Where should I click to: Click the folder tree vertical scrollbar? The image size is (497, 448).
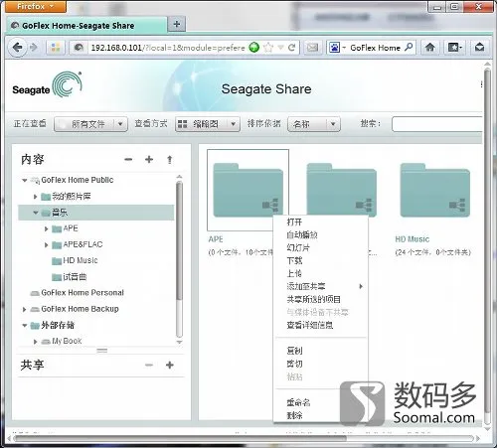click(179, 241)
